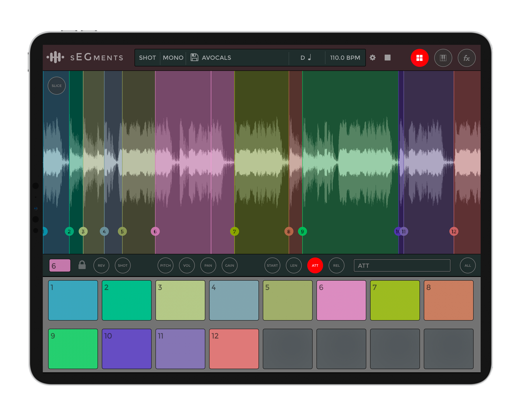The image size is (513, 420).
Task: Select the REL parameter
Action: coord(336,265)
